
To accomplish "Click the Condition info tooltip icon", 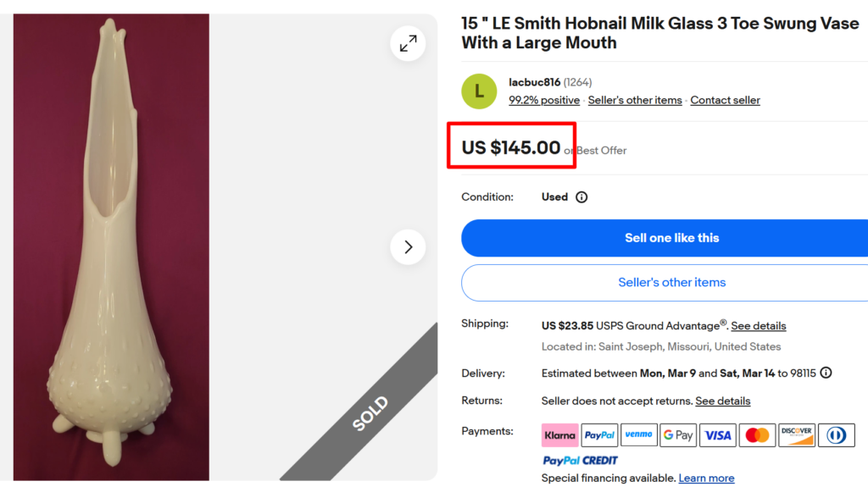I will pos(581,196).
